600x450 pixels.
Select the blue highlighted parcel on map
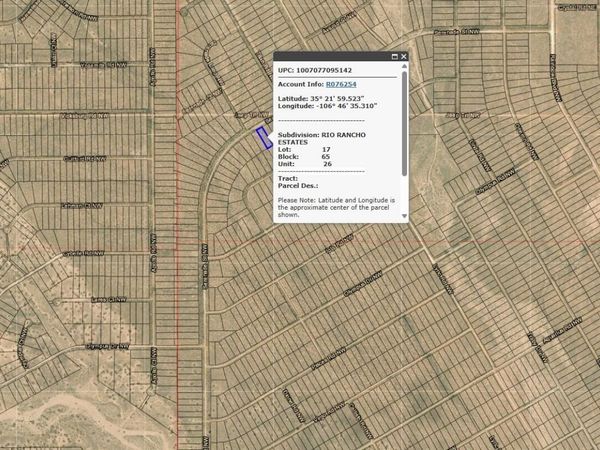(x=264, y=138)
